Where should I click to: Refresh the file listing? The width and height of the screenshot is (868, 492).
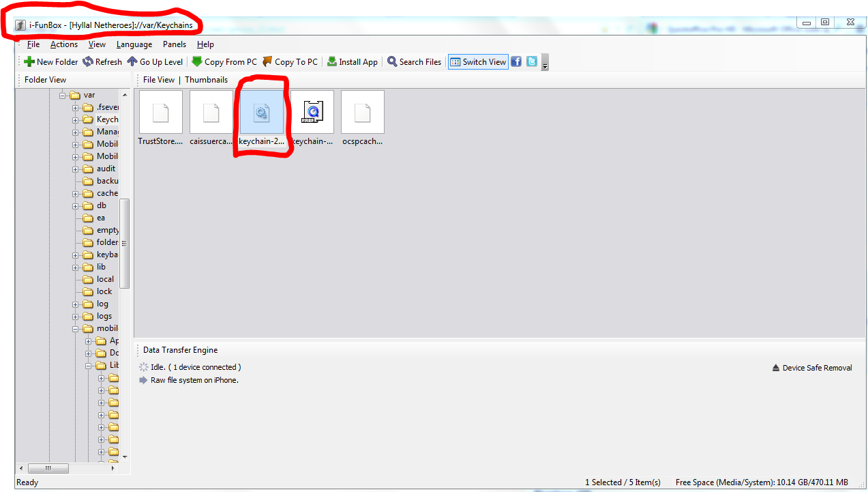(x=102, y=61)
